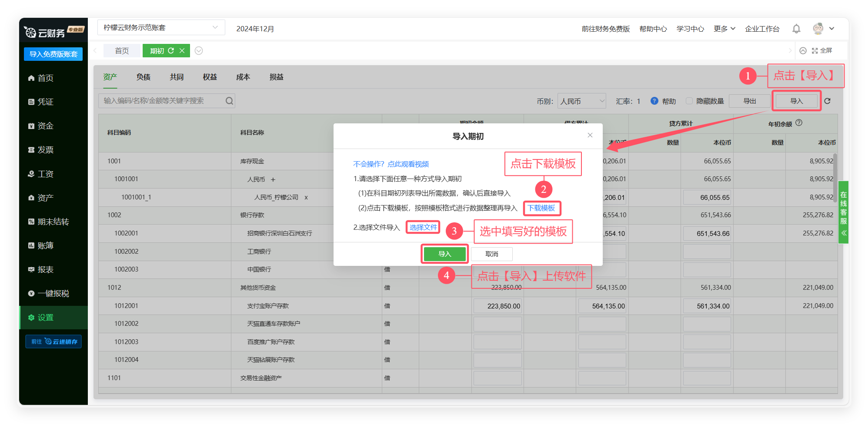Click the search magnifier icon in search box
Viewport: 868px width, 424px height.
pyautogui.click(x=229, y=101)
